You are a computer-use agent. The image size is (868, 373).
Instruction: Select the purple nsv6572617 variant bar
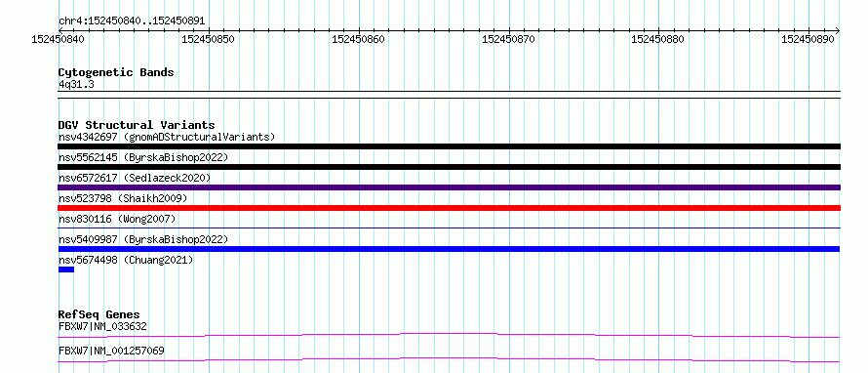(449, 187)
